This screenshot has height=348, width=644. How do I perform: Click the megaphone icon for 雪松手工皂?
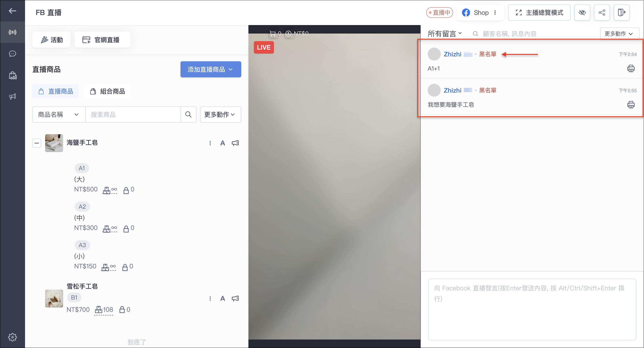coord(235,299)
